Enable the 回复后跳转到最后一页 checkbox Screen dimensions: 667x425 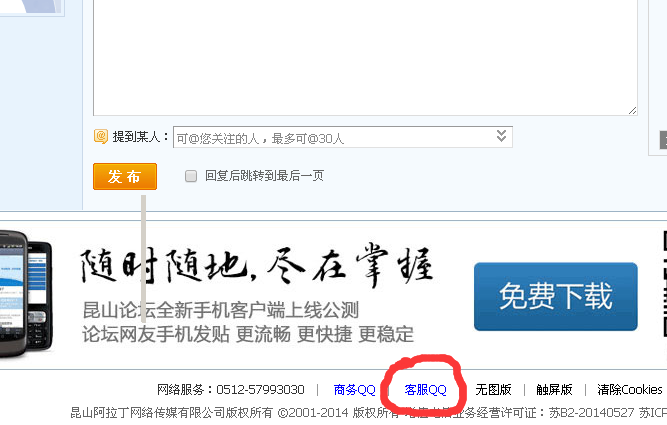[191, 176]
